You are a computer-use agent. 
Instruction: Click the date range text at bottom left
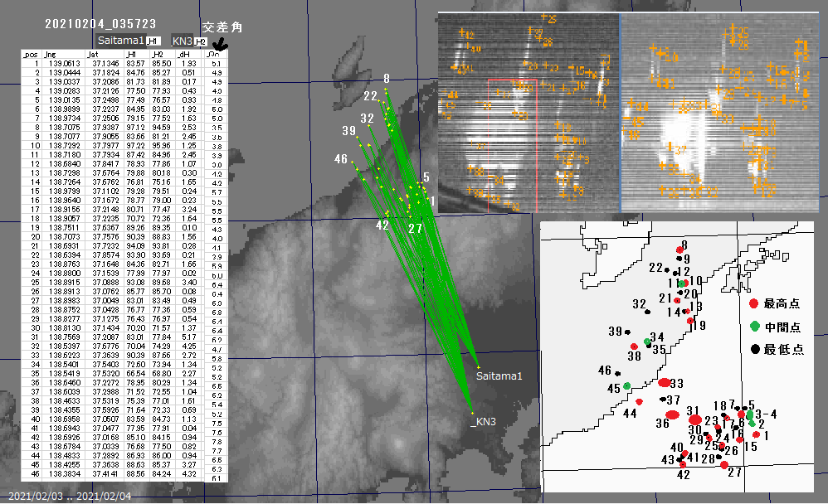66,497
